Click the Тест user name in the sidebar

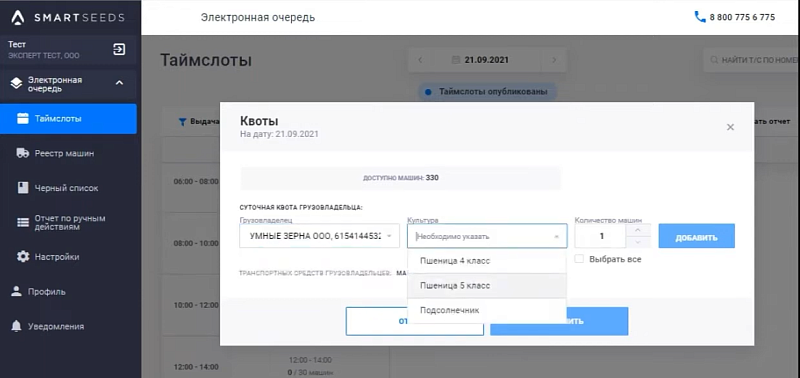tap(17, 45)
